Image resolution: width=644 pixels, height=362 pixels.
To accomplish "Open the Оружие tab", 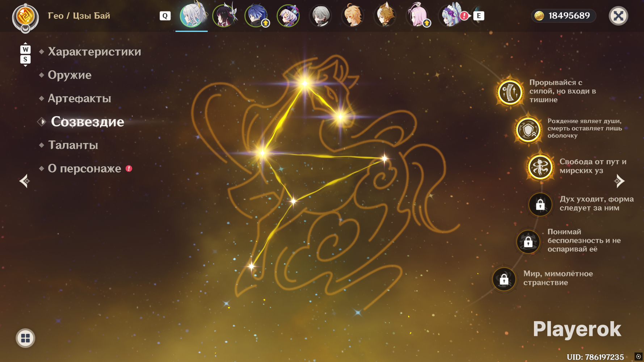I will click(x=70, y=75).
